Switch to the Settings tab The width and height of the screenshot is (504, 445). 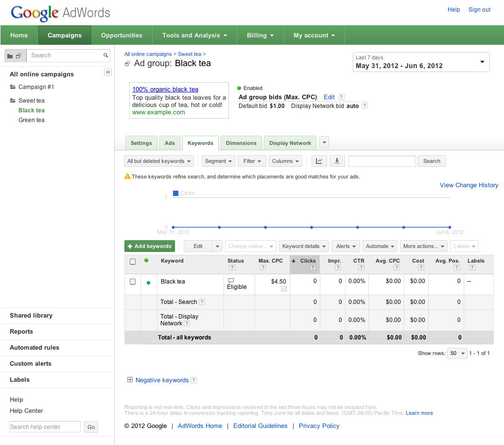click(x=141, y=143)
